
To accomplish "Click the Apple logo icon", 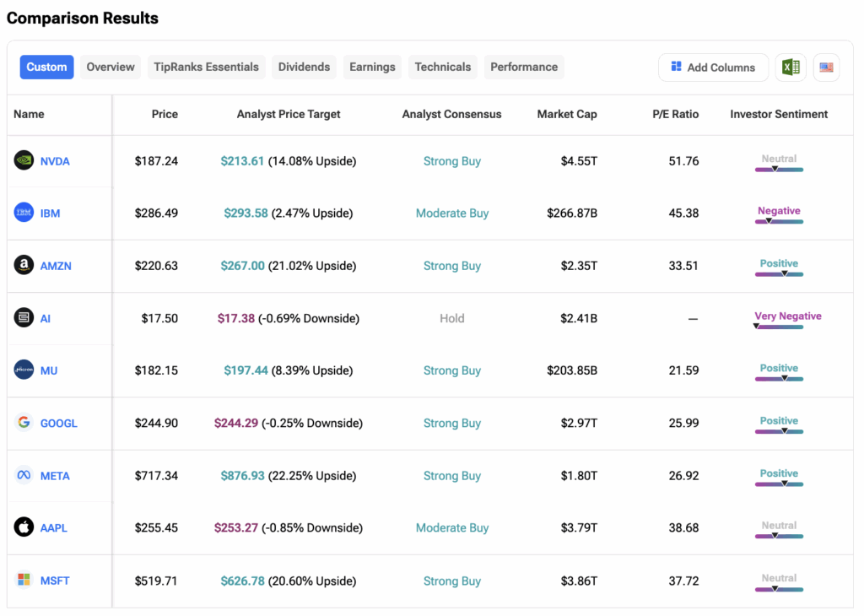I will tap(24, 527).
